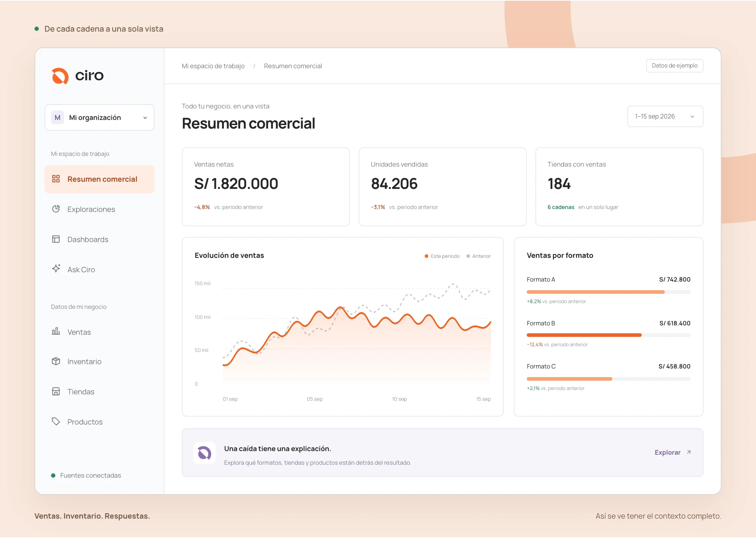Click the Datos de ejemplo button
The image size is (756, 538).
(674, 66)
